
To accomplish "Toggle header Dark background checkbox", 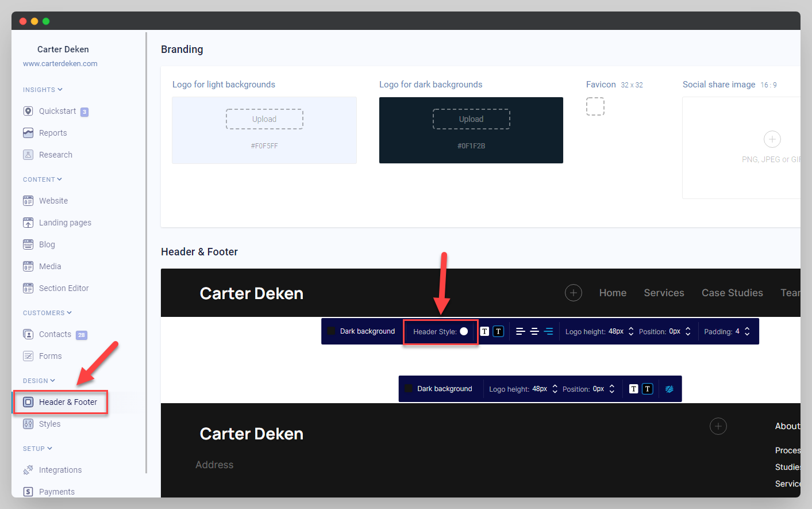I will (332, 331).
